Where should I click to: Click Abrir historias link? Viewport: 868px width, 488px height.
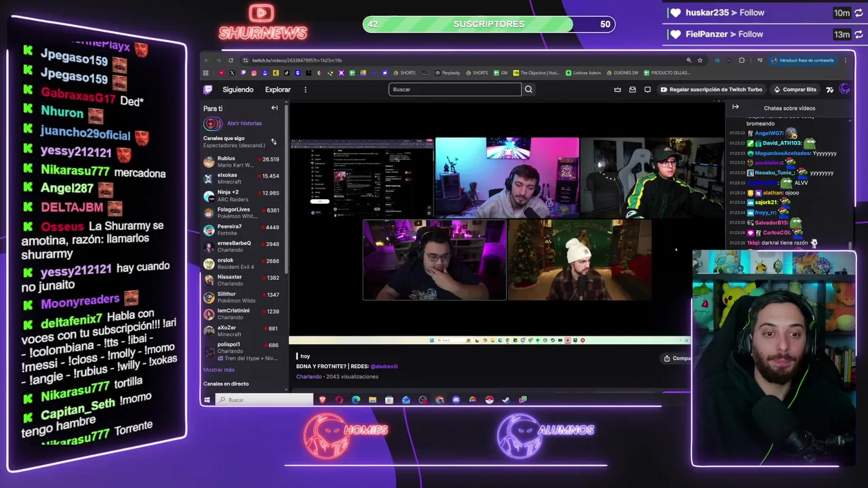pyautogui.click(x=244, y=123)
